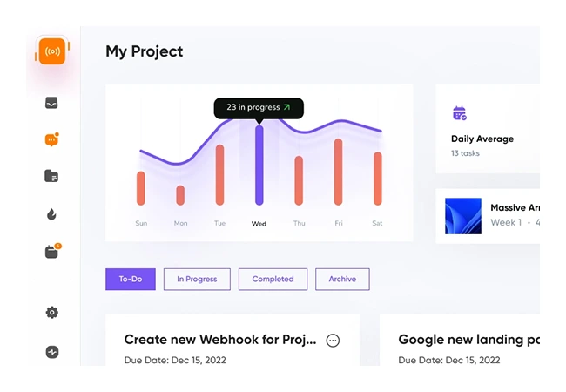Open the Massive blue project thumbnail
This screenshot has height=392, width=566.
tap(462, 215)
